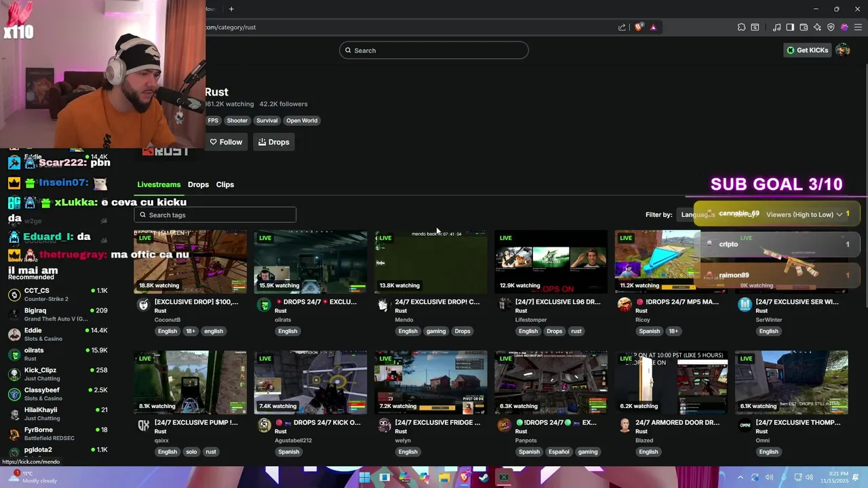Click oilrats channel avatar in sidebar
The height and width of the screenshot is (488, 868).
click(14, 354)
